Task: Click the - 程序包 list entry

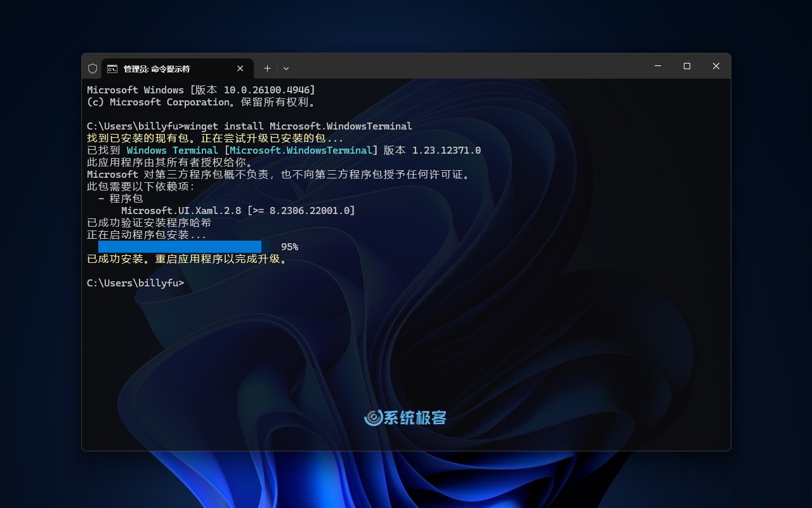Action: [x=121, y=198]
